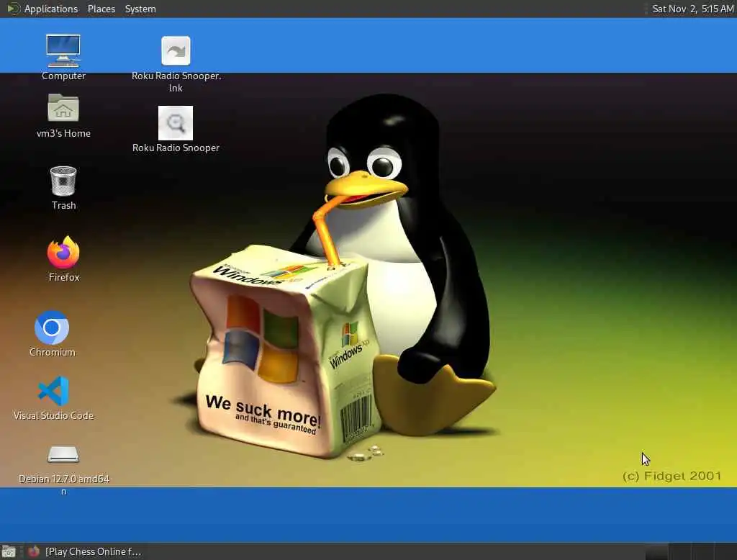Screen dimensions: 737x560
Task: Select the Debian 12.7.0 amd64 drive icon
Action: (63, 454)
